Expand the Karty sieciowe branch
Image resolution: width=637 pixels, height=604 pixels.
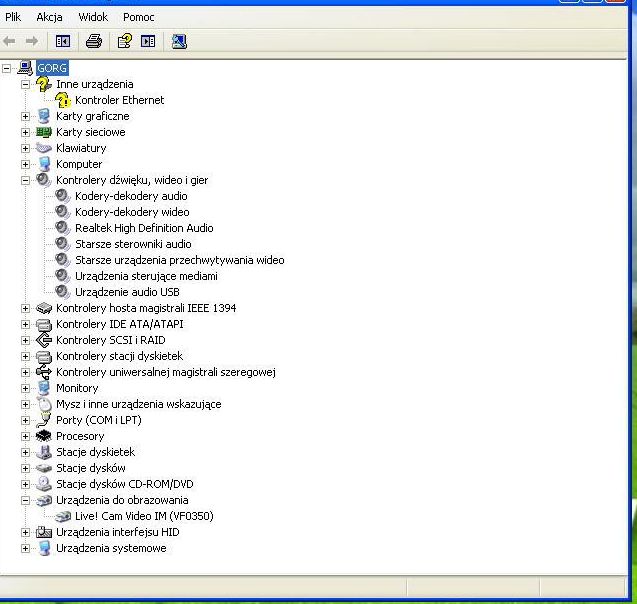tap(25, 132)
